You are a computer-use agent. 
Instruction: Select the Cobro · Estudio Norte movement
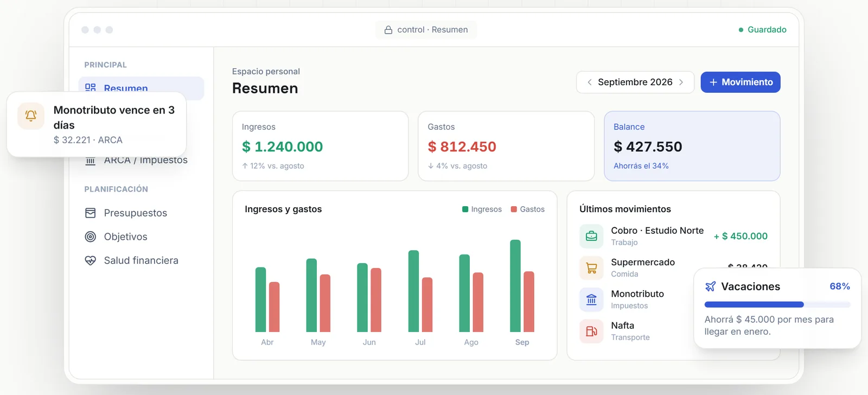pos(673,236)
